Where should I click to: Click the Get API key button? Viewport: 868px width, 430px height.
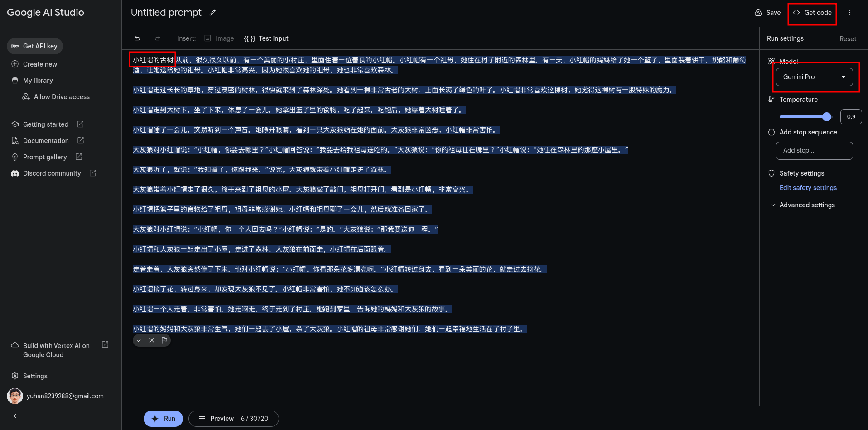34,46
